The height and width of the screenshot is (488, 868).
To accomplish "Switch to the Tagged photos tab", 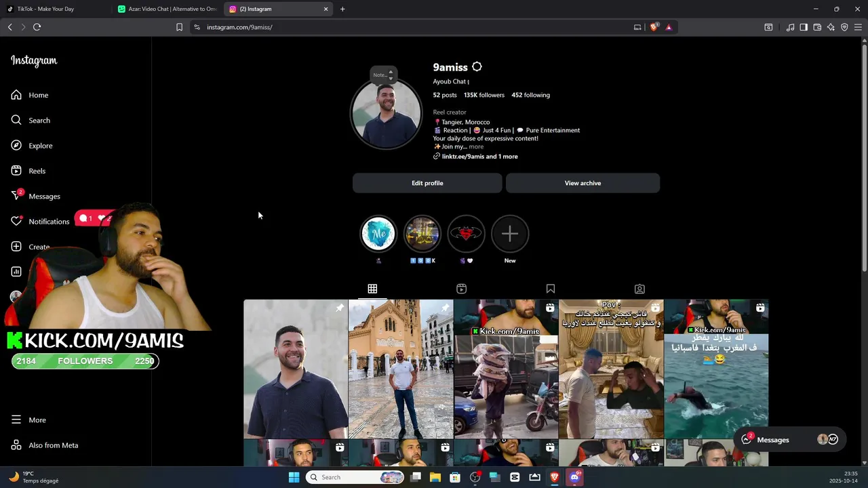I will coord(639,289).
